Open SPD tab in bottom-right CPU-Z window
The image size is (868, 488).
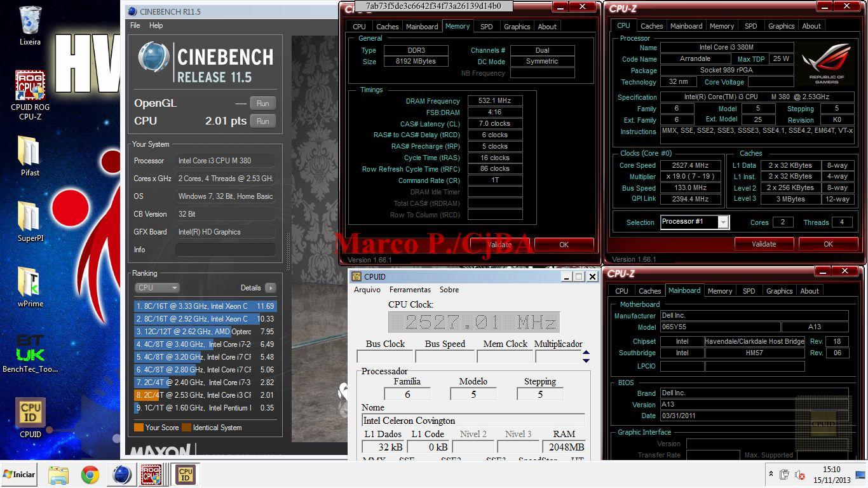749,291
